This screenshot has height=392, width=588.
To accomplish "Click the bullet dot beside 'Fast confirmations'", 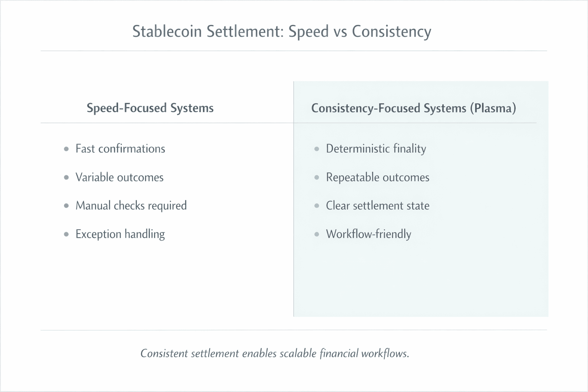I will 67,149.
